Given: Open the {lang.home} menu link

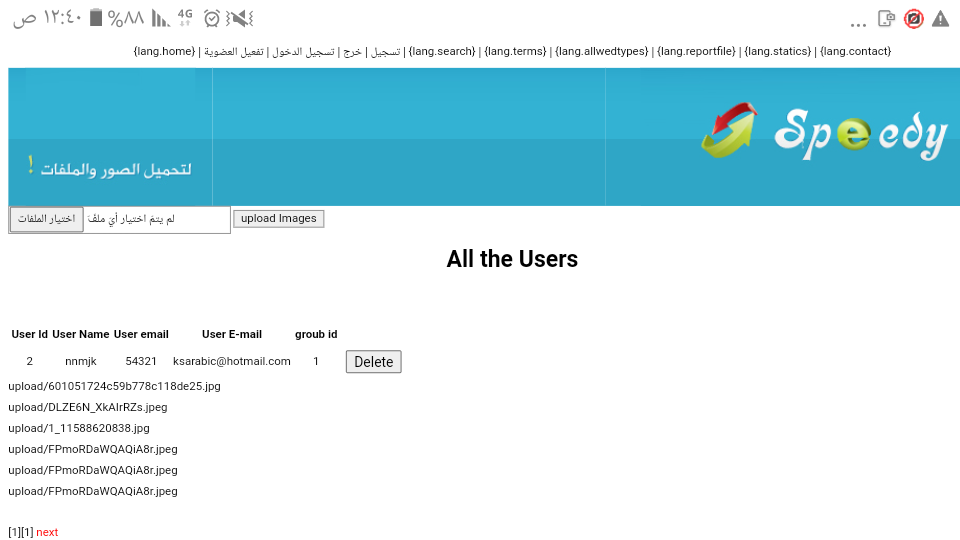Looking at the screenshot, I should point(164,51).
